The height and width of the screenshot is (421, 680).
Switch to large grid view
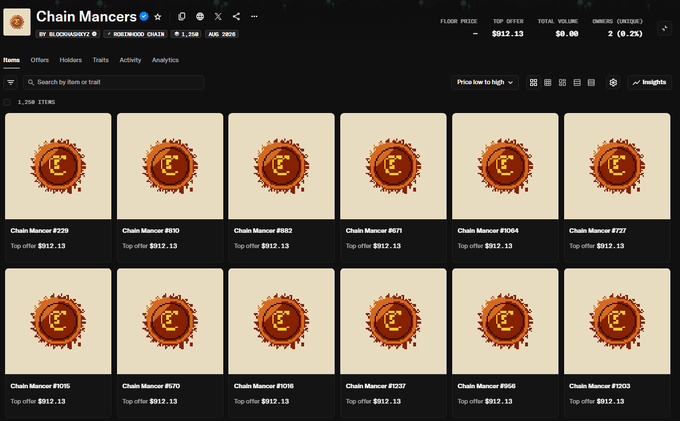(533, 82)
